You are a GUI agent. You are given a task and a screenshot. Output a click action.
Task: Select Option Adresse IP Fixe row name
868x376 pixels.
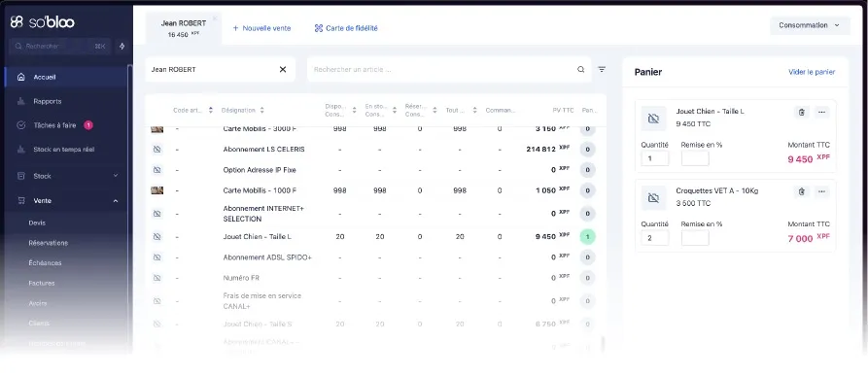pyautogui.click(x=260, y=170)
